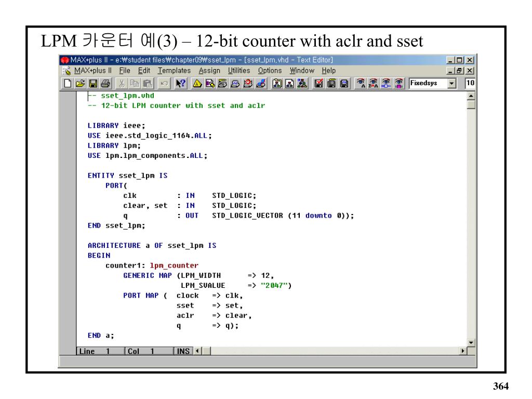The width and height of the screenshot is (532, 399).
Task: Click the comment "-- sset_lpm.vhd"
Action: coord(121,96)
